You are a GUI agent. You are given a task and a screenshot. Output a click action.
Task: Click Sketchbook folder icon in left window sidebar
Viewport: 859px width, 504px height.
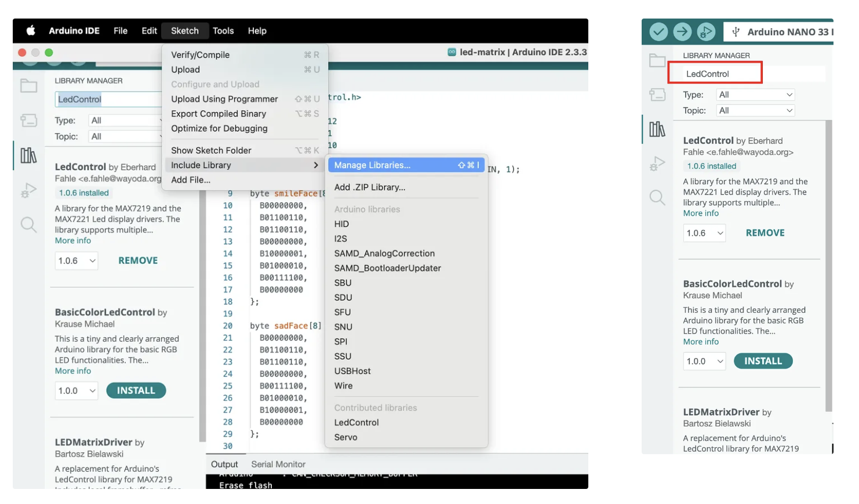[x=28, y=86]
